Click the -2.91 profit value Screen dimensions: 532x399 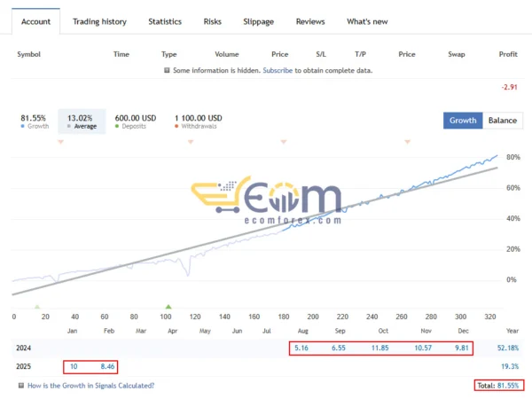click(509, 87)
